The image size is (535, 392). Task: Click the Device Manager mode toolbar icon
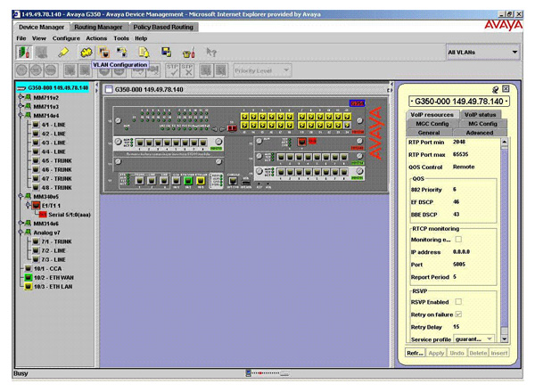(x=23, y=53)
